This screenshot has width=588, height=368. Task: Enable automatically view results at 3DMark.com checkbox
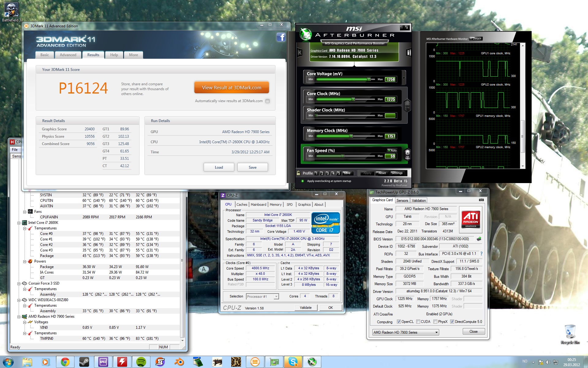tap(267, 101)
